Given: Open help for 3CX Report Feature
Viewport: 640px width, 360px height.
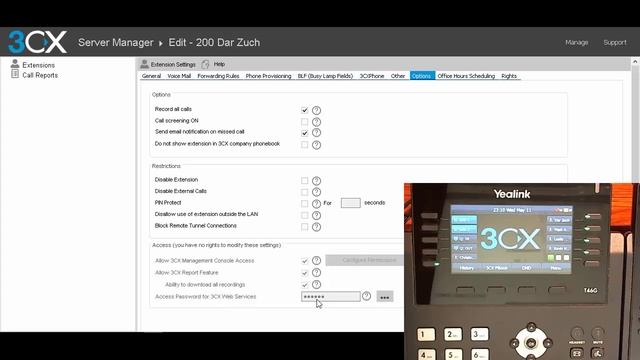Looking at the screenshot, I should tap(316, 273).
